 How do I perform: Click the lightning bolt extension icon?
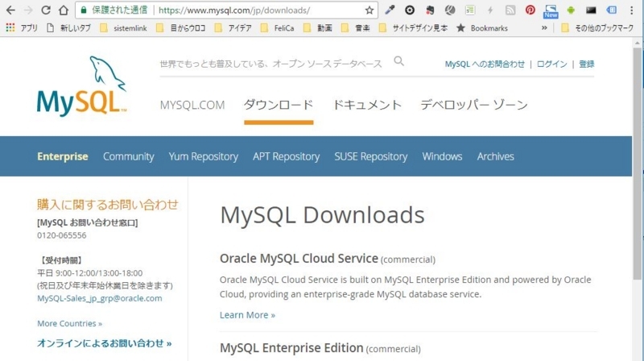coord(490,10)
